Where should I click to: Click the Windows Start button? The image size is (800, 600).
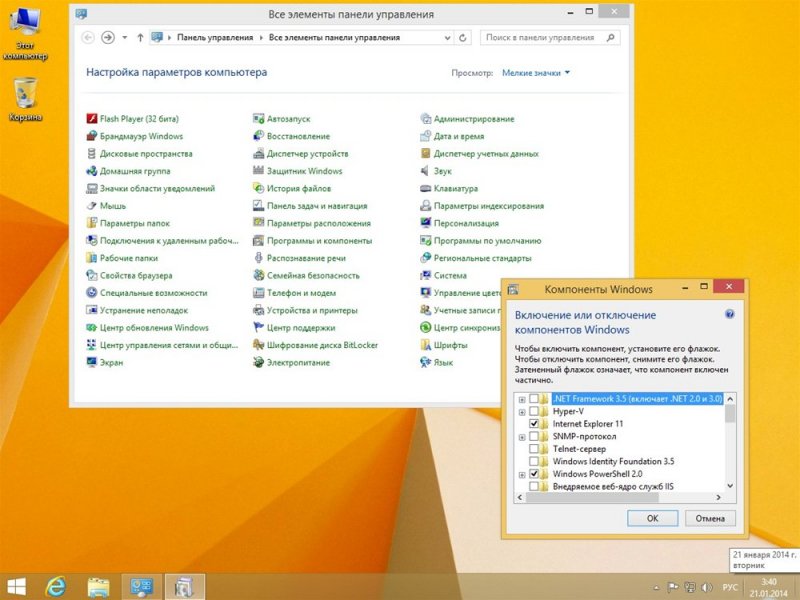(x=16, y=587)
